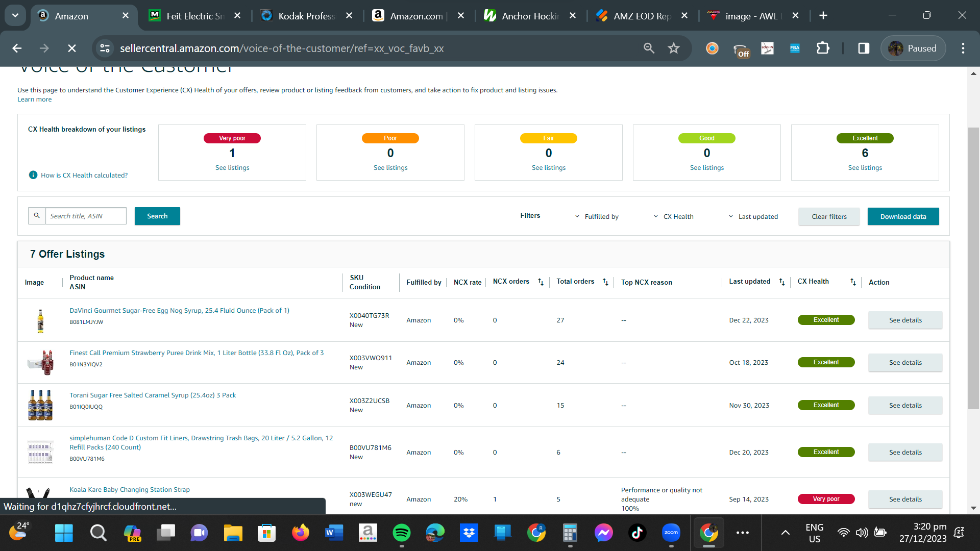Expand the Last updated filter dropdown
Screen dimensions: 980x551
click(x=753, y=216)
